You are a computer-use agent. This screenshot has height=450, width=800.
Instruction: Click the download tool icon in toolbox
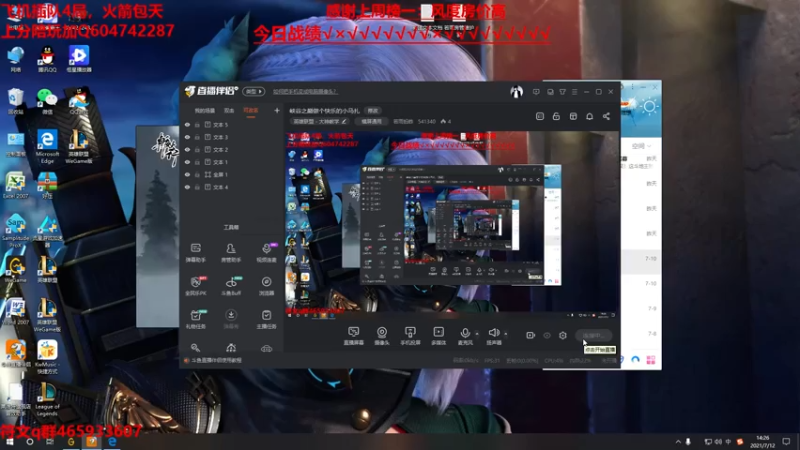[x=231, y=319]
